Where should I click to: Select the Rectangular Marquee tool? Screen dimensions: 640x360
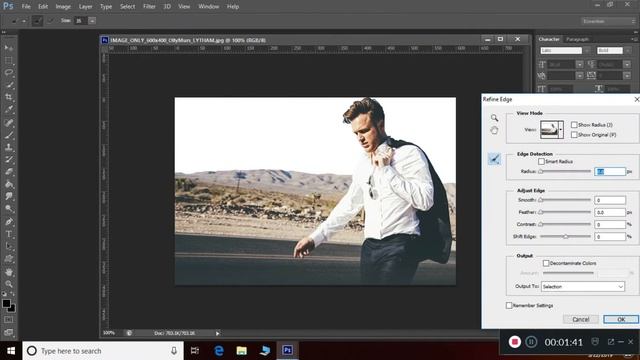tap(9, 60)
